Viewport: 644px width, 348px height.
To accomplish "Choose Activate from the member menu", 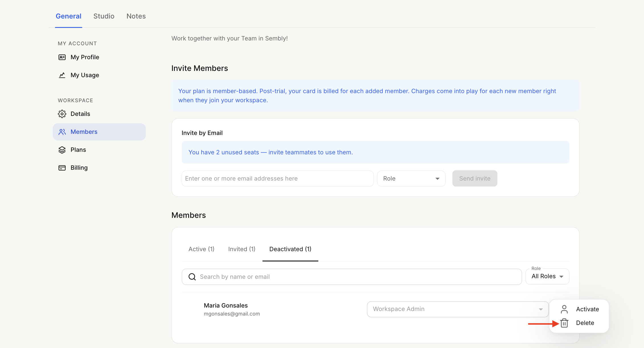I will [x=579, y=309].
